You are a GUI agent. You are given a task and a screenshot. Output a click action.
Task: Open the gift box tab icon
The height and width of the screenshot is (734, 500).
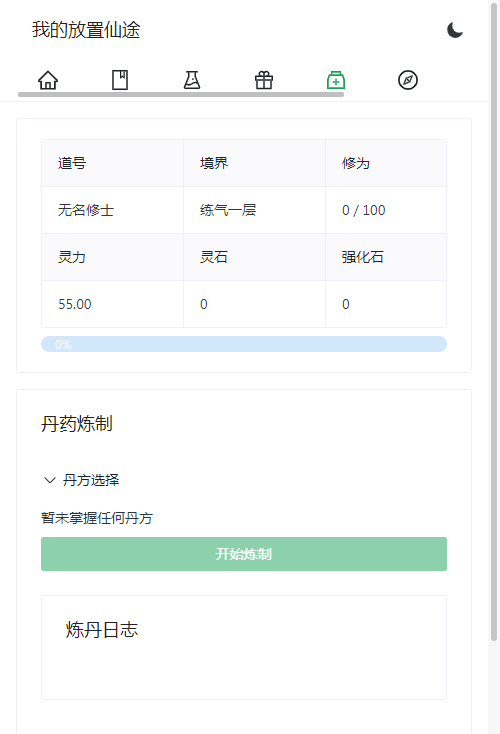coord(264,80)
